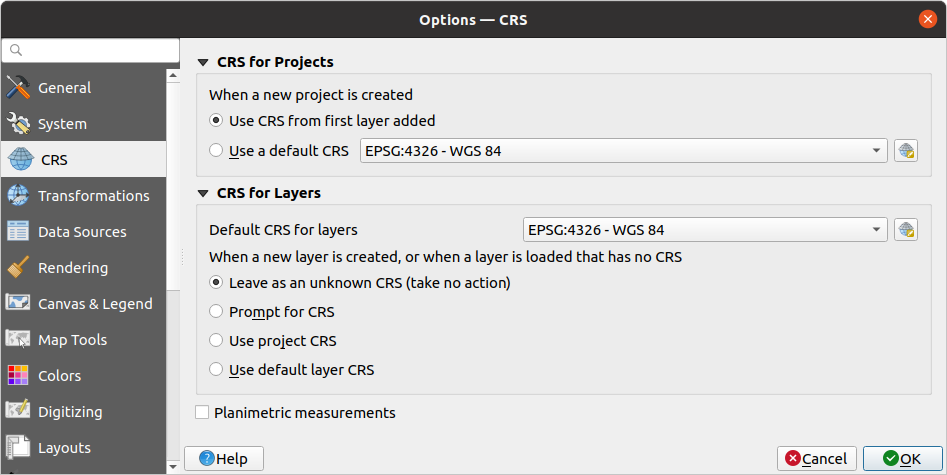The width and height of the screenshot is (947, 475).
Task: Choose Prompt for CRS radio option
Action: (x=217, y=311)
